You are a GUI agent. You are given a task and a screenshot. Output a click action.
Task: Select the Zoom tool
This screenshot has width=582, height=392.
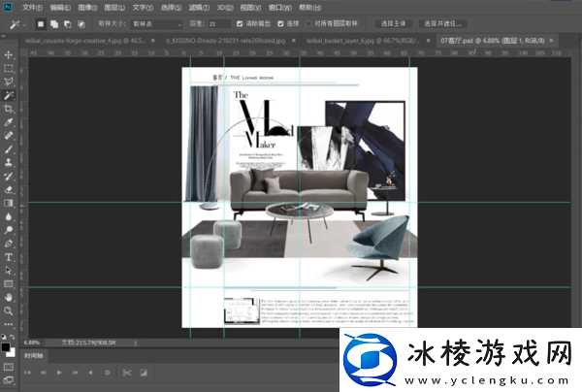tap(8, 310)
